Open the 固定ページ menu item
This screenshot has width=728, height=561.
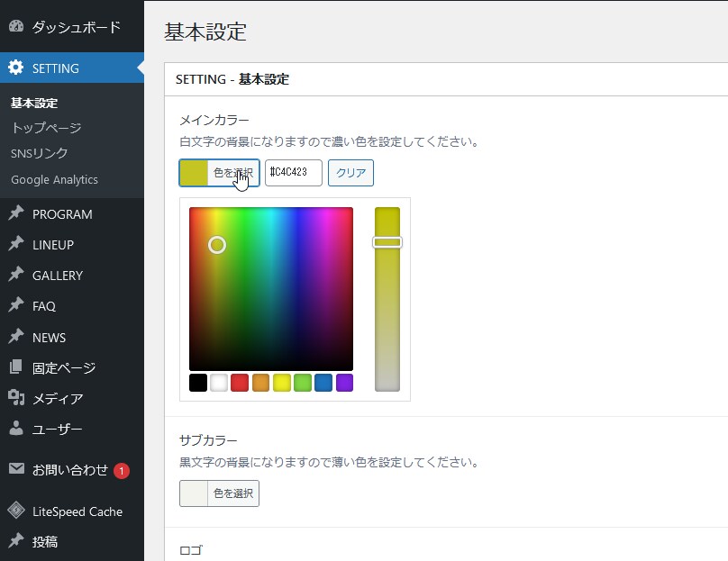click(72, 367)
